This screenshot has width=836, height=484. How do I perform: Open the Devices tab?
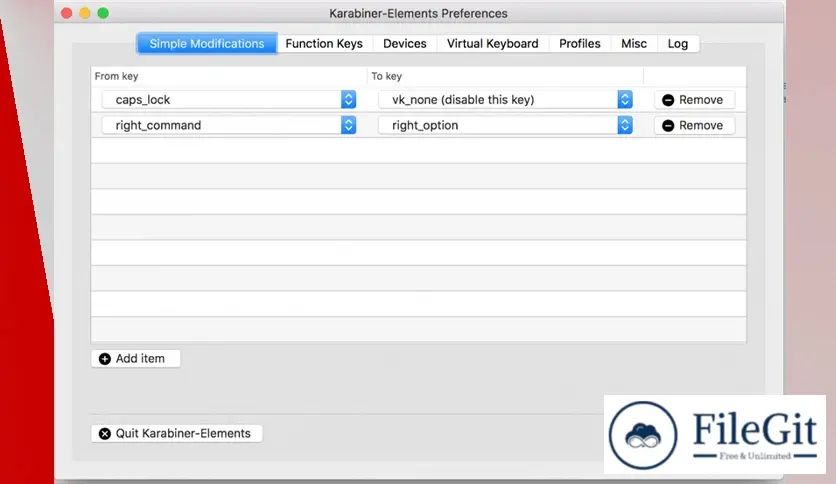tap(405, 44)
